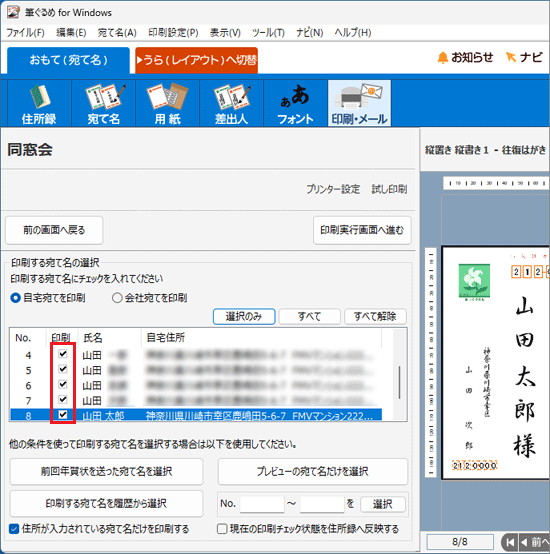Screen dimensions: 550x554
Task: Click the postcard preview thumbnail
Action: (x=496, y=363)
